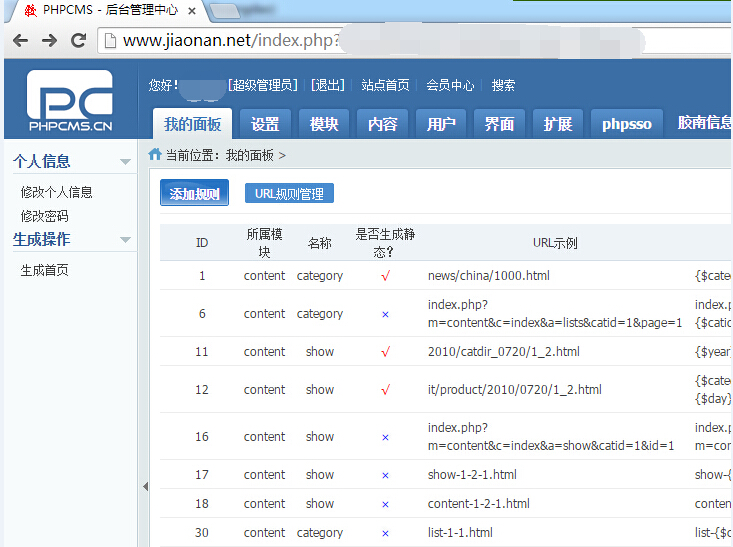Click the blue cross in row ID 17
Screen dimensions: 733x547
(385, 475)
